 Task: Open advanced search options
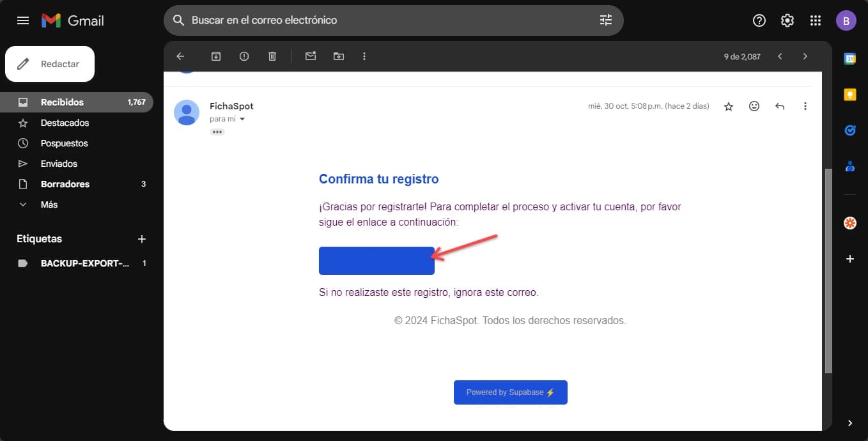point(605,20)
